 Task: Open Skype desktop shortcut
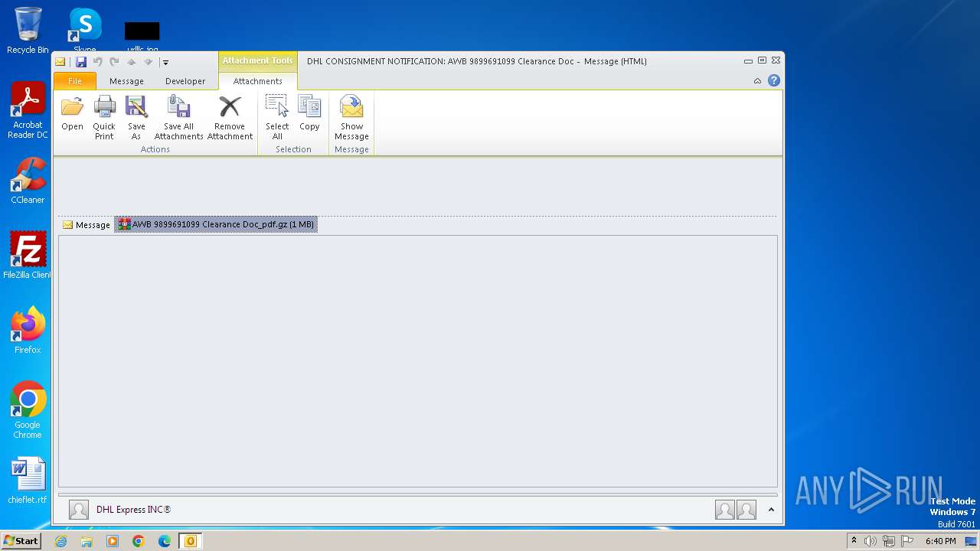click(x=84, y=29)
